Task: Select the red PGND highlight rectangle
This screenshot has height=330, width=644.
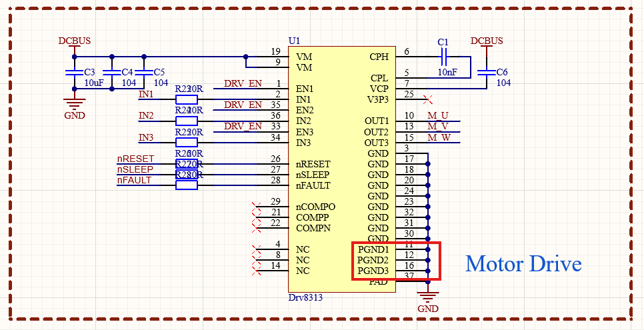Action: click(x=397, y=261)
